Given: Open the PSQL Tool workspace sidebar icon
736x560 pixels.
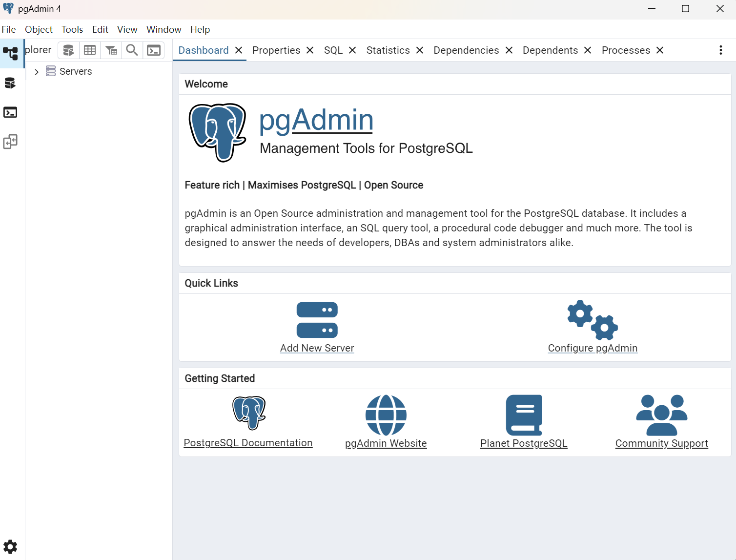Looking at the screenshot, I should click(x=10, y=112).
